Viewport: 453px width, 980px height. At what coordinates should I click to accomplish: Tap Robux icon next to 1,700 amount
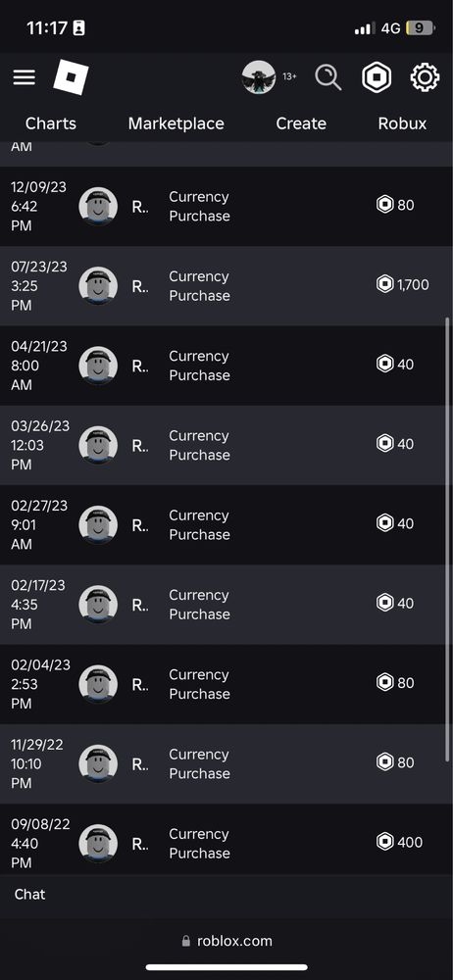point(384,285)
